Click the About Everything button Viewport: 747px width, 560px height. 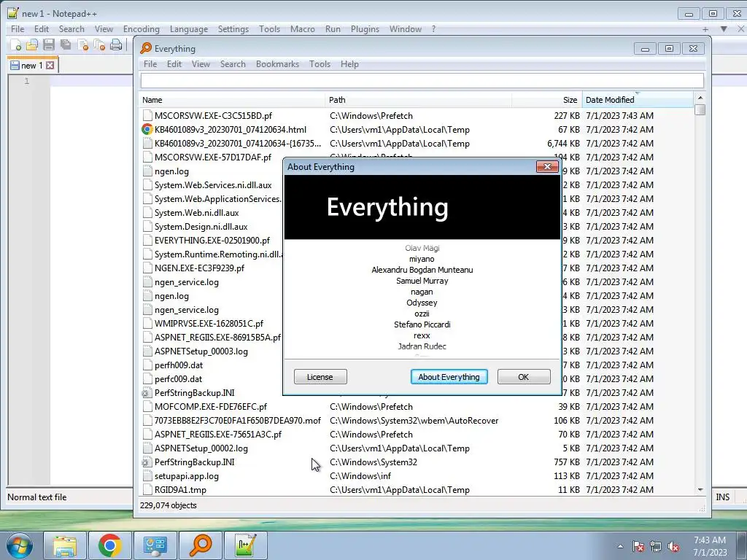pyautogui.click(x=449, y=377)
